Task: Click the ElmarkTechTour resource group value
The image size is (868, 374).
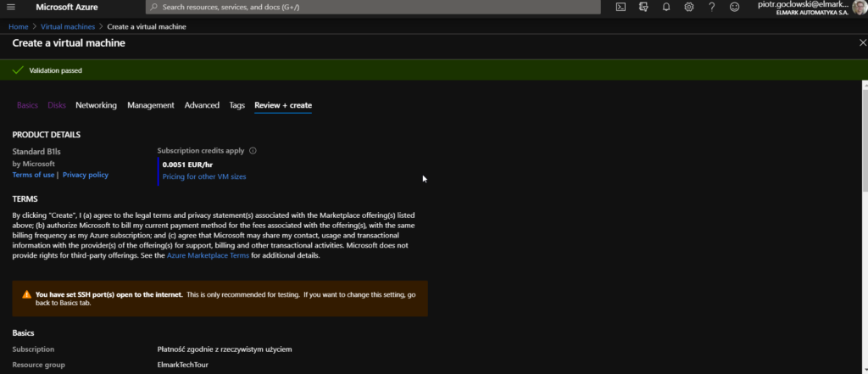Action: pyautogui.click(x=183, y=365)
